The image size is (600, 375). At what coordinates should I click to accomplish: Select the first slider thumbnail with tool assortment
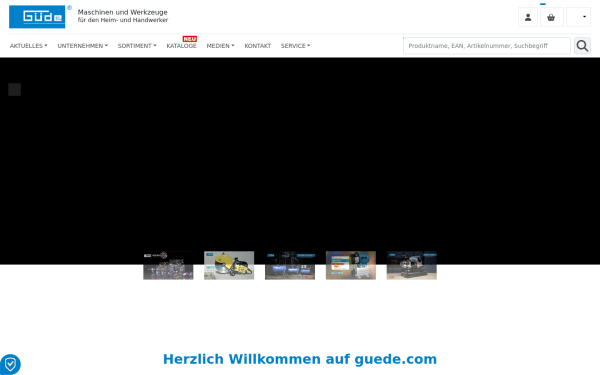[x=168, y=265]
